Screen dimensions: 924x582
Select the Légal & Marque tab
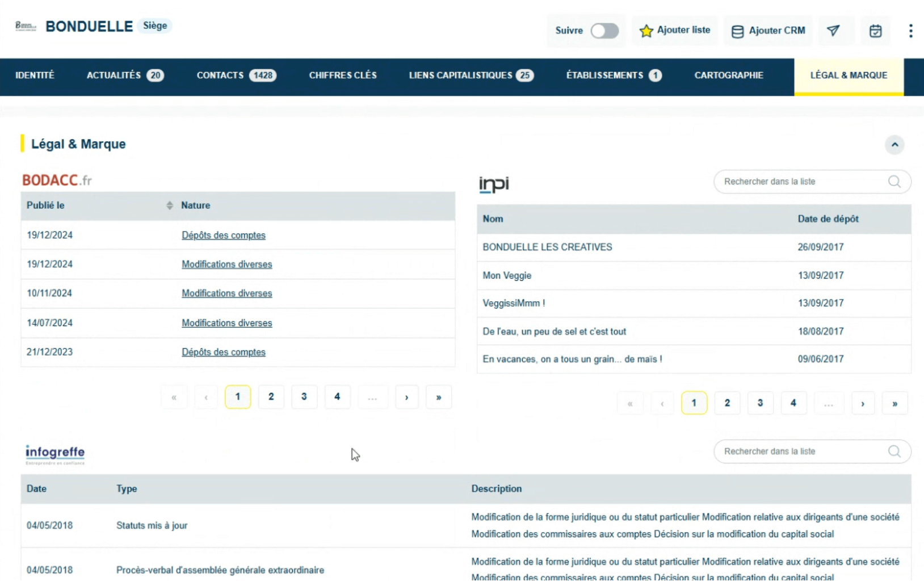(849, 76)
